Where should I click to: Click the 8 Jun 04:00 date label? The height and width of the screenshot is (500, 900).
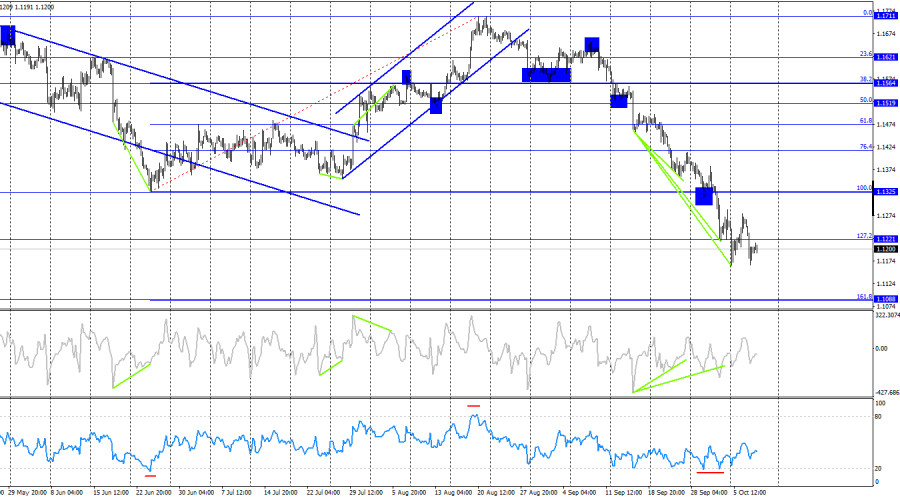66,493
